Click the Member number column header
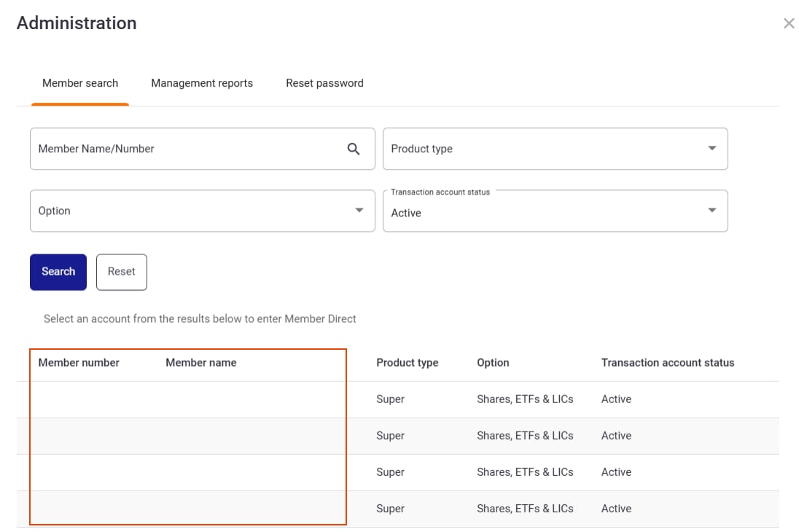The width and height of the screenshot is (799, 532). 79,362
